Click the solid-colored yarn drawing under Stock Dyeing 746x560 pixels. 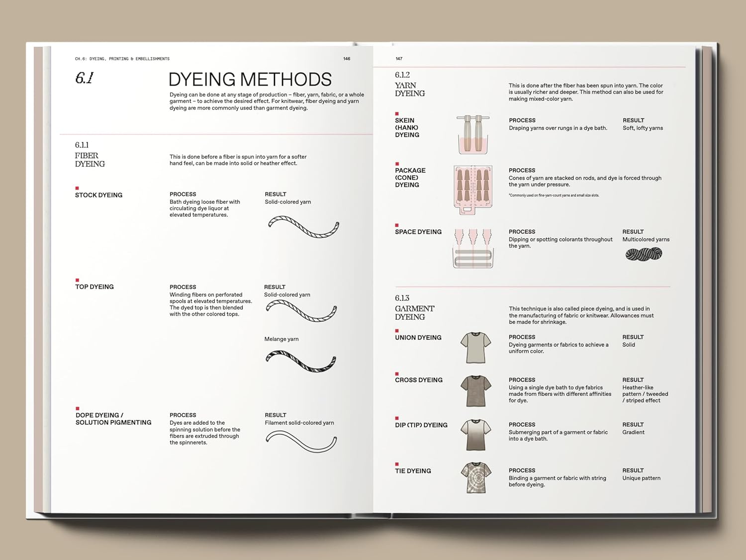[302, 228]
